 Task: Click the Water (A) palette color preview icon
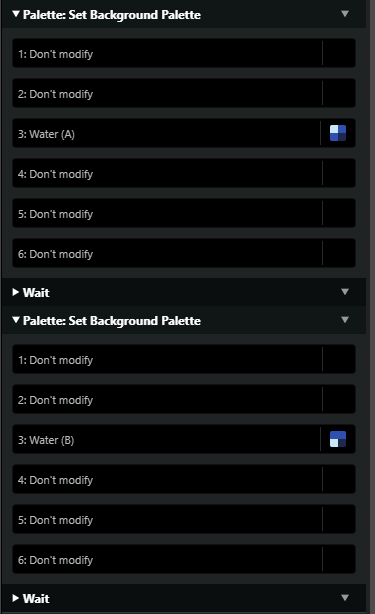[337, 133]
